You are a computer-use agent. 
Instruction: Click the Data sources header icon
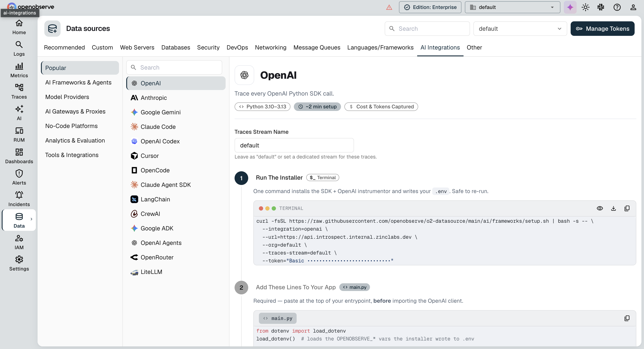52,29
